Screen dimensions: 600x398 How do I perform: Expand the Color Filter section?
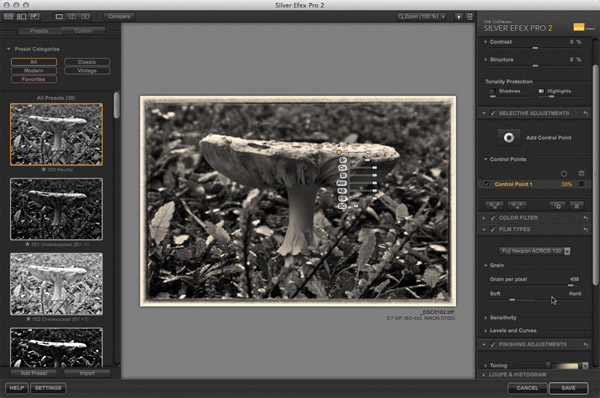click(484, 218)
